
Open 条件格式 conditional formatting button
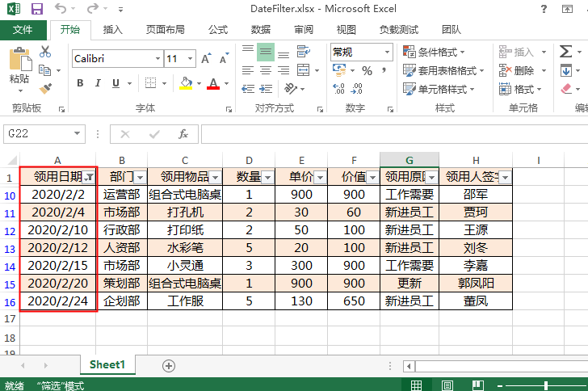434,52
